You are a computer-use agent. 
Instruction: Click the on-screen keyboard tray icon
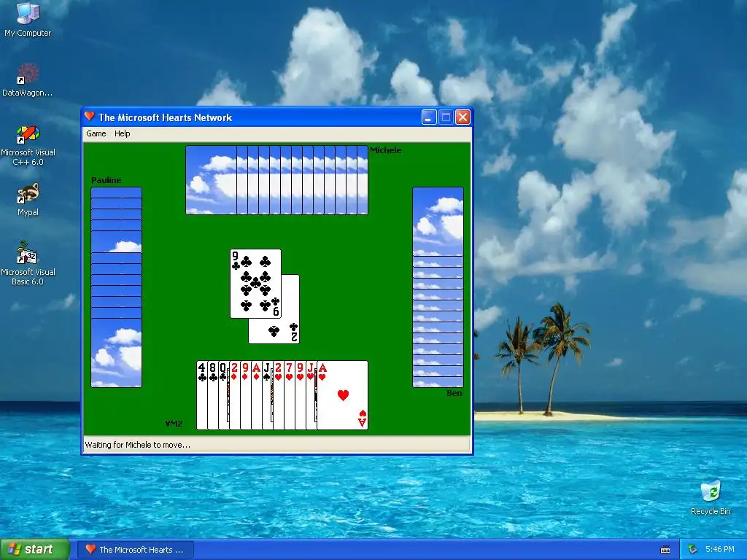tap(665, 550)
